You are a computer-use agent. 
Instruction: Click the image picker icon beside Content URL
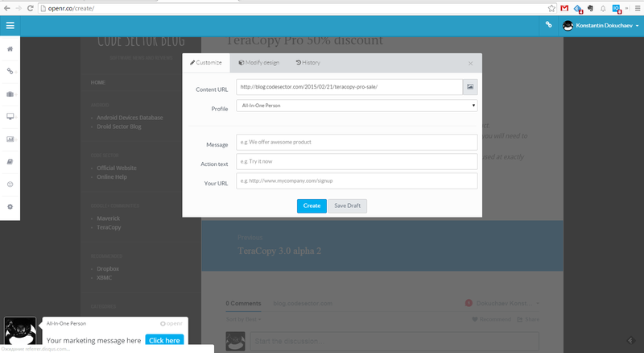tap(470, 87)
